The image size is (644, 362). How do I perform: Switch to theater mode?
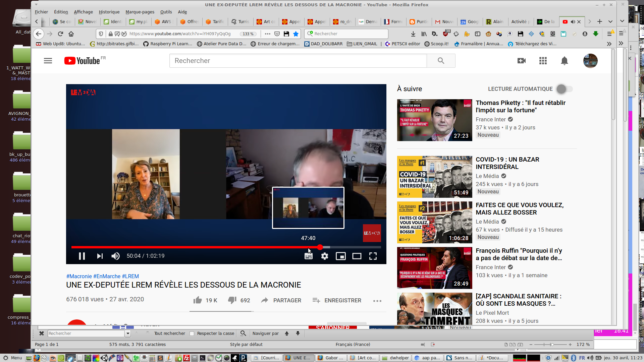point(357,256)
